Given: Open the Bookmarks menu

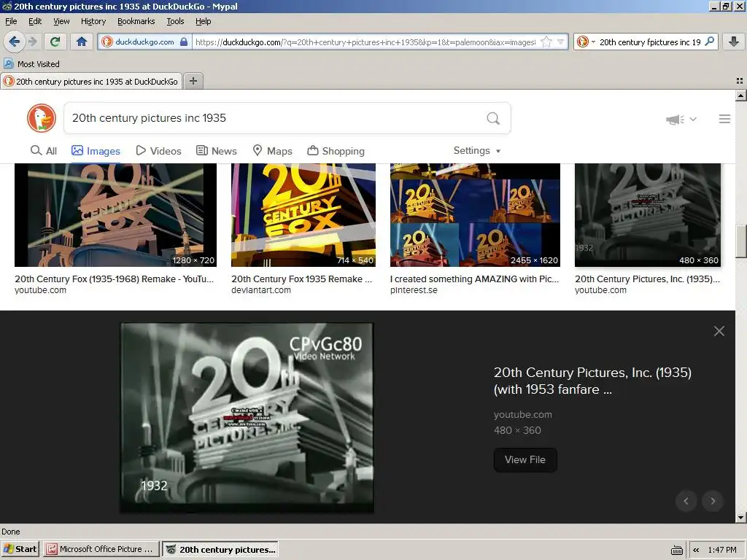Looking at the screenshot, I should (x=136, y=21).
